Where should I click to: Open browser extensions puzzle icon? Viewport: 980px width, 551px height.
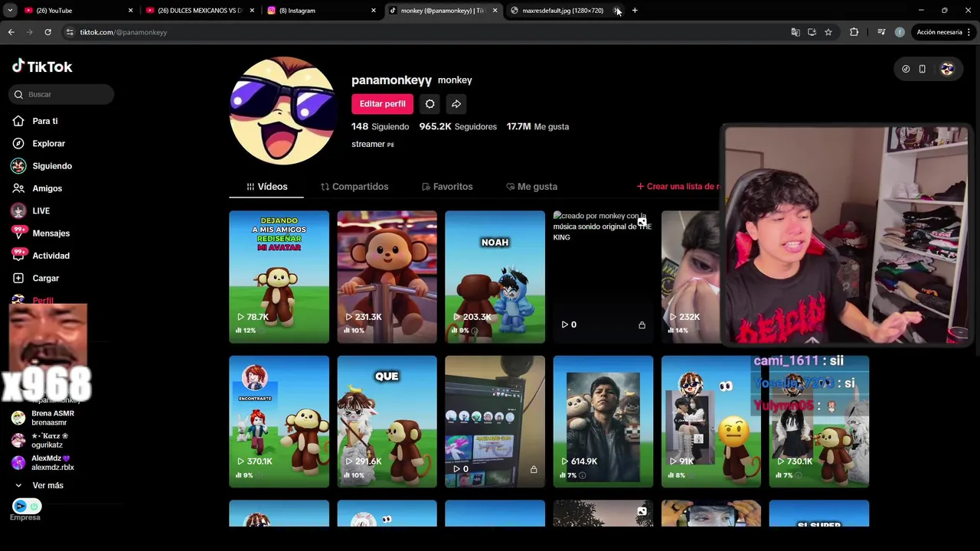pyautogui.click(x=854, y=32)
